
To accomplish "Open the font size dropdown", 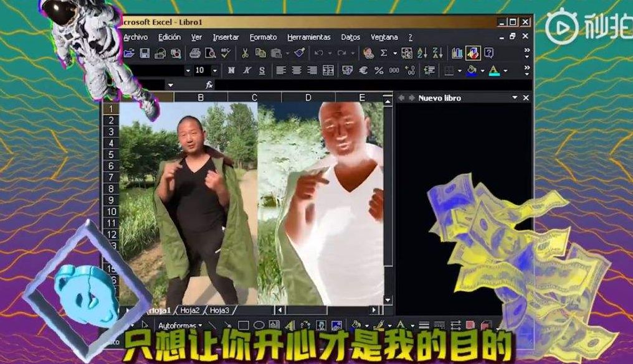I will click(215, 70).
